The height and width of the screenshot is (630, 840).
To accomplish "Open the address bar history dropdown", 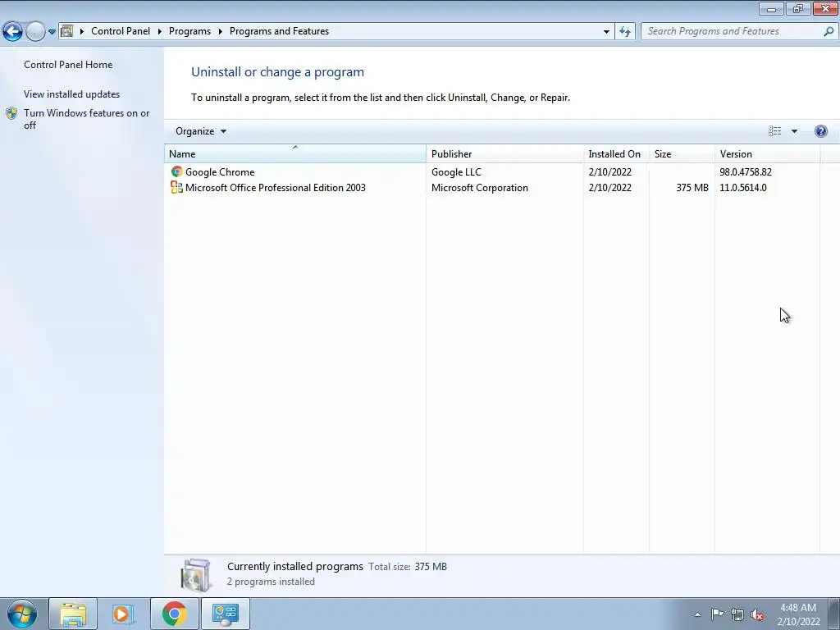I will [606, 32].
